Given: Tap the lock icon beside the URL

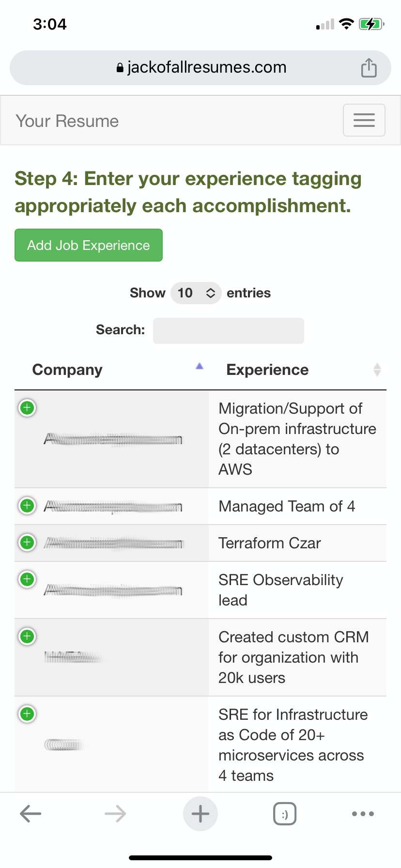Looking at the screenshot, I should 120,68.
